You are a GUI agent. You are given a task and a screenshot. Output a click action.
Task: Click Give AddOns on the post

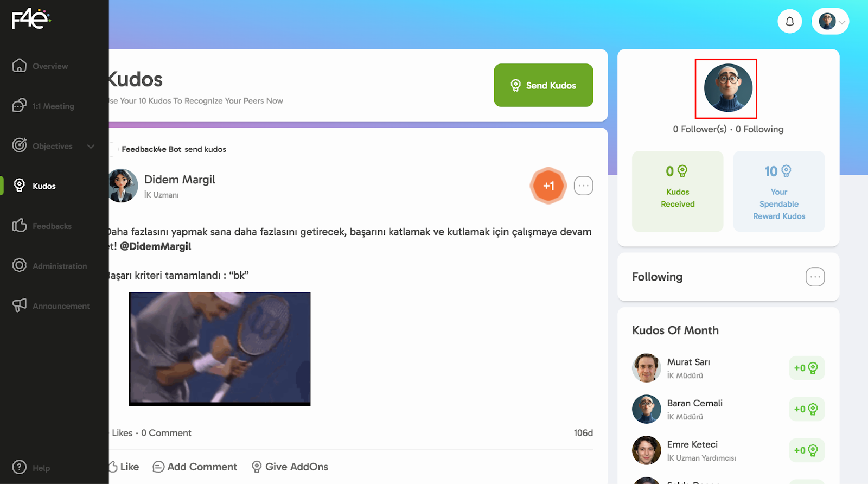click(290, 467)
